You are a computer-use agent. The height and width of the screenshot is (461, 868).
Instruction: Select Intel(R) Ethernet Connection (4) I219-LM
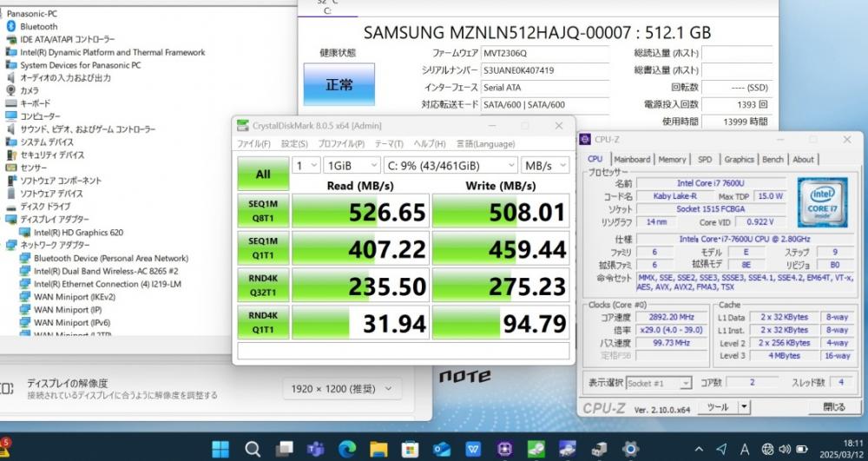pos(108,284)
